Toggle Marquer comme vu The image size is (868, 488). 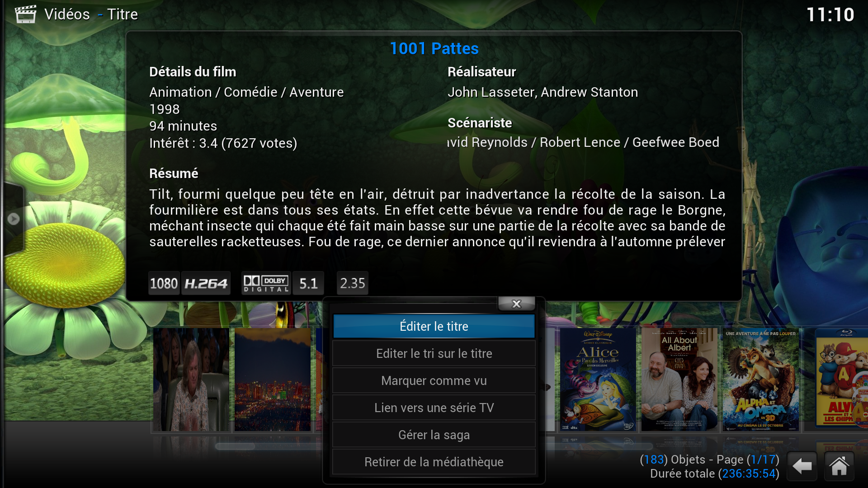pos(434,380)
